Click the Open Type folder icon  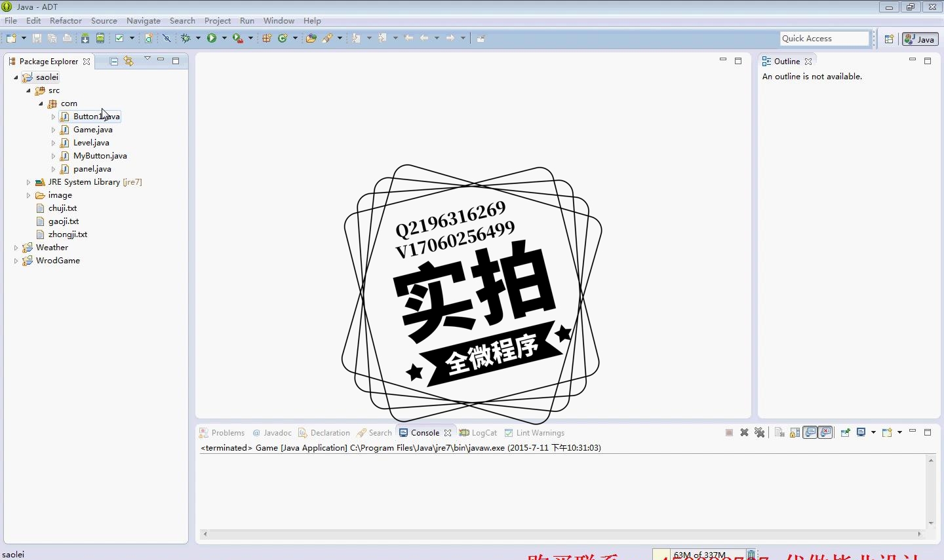click(311, 39)
